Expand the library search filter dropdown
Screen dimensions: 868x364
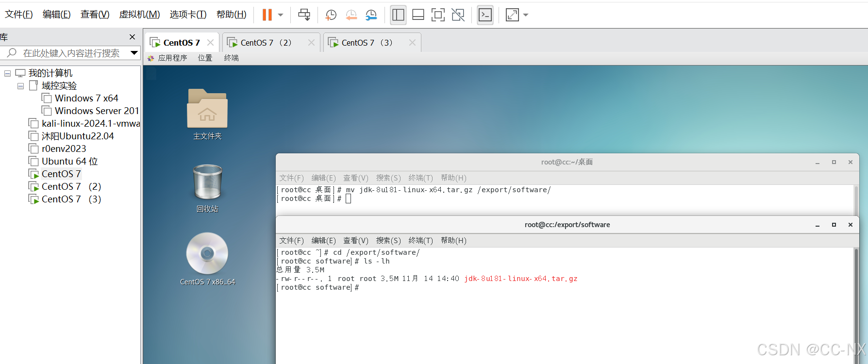coord(134,52)
